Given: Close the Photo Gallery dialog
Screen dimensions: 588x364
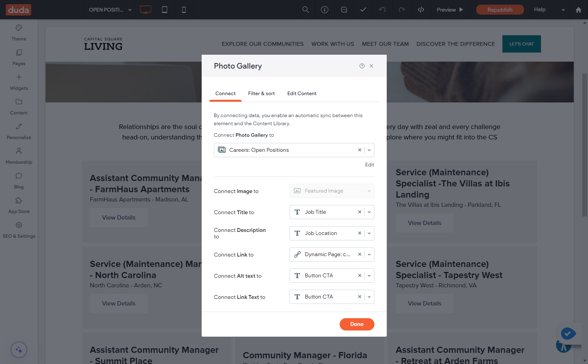Looking at the screenshot, I should click(x=371, y=66).
